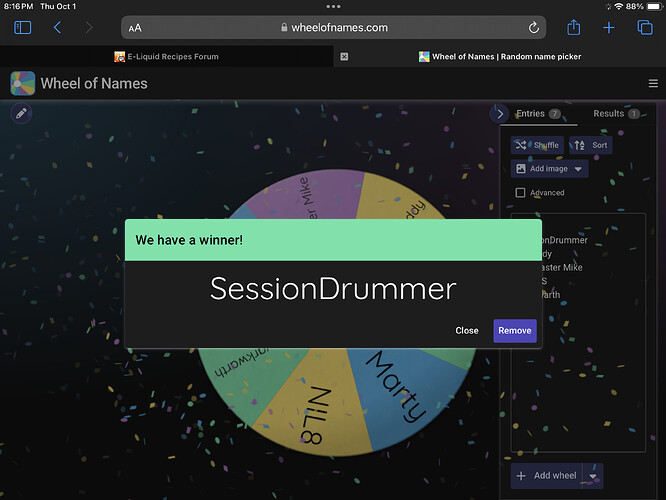Open the Entries tab

(x=538, y=113)
